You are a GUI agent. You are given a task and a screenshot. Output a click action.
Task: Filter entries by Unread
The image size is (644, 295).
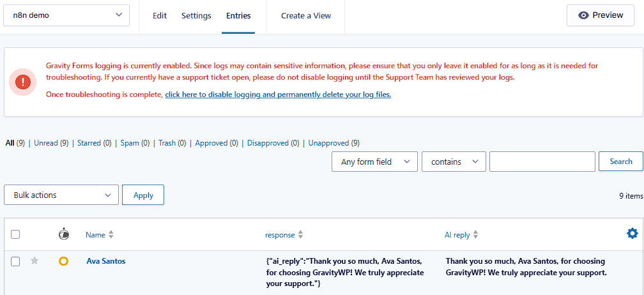coord(45,143)
